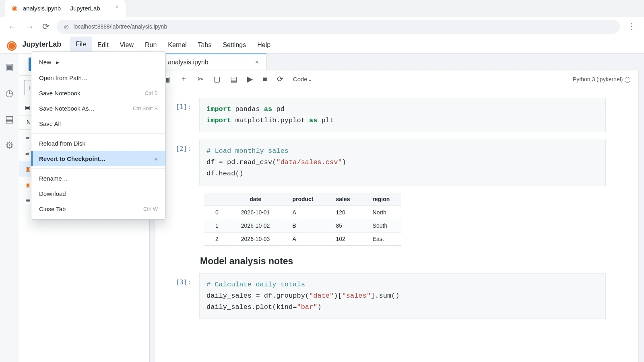This screenshot has width=644, height=362.
Task: Reload the browser page
Action: pos(46,27)
